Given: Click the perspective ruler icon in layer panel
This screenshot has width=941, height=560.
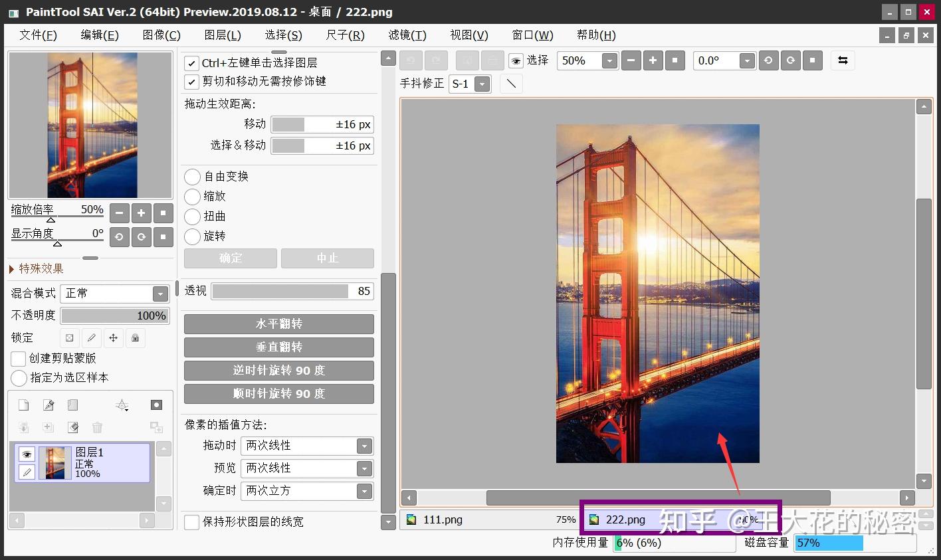Looking at the screenshot, I should point(122,405).
